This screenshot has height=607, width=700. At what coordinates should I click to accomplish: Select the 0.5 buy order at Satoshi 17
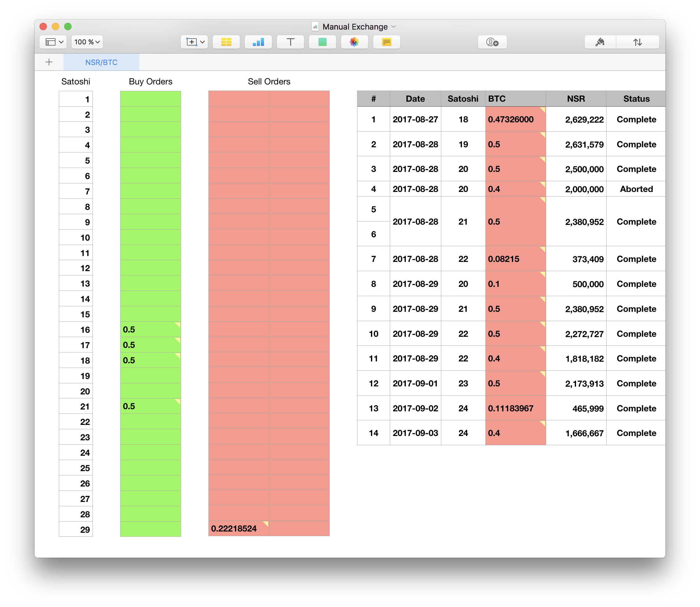150,345
